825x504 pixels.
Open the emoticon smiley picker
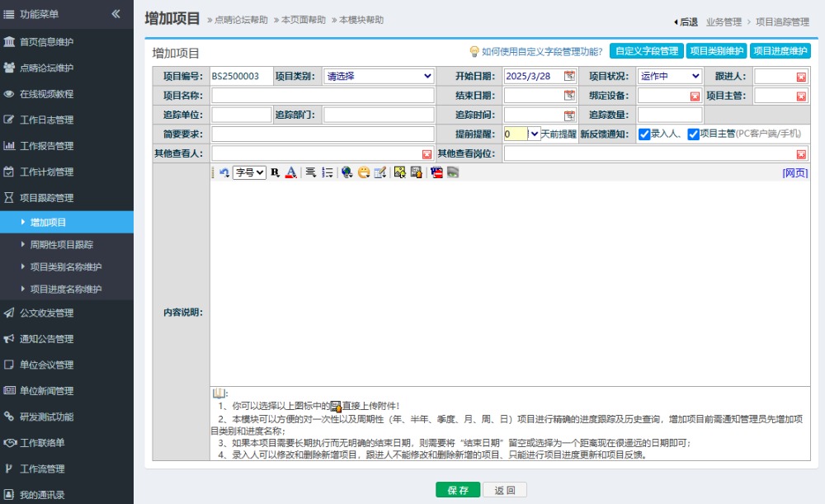coord(363,172)
